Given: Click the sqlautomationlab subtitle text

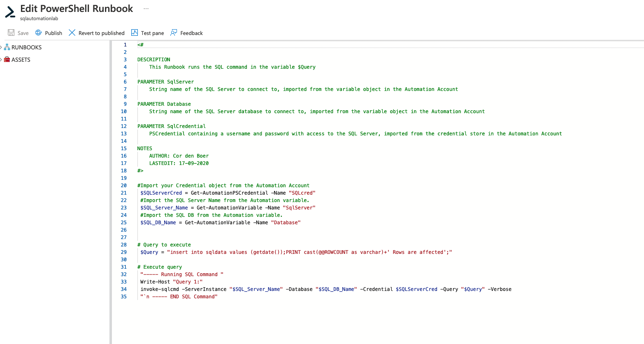Looking at the screenshot, I should coord(39,19).
